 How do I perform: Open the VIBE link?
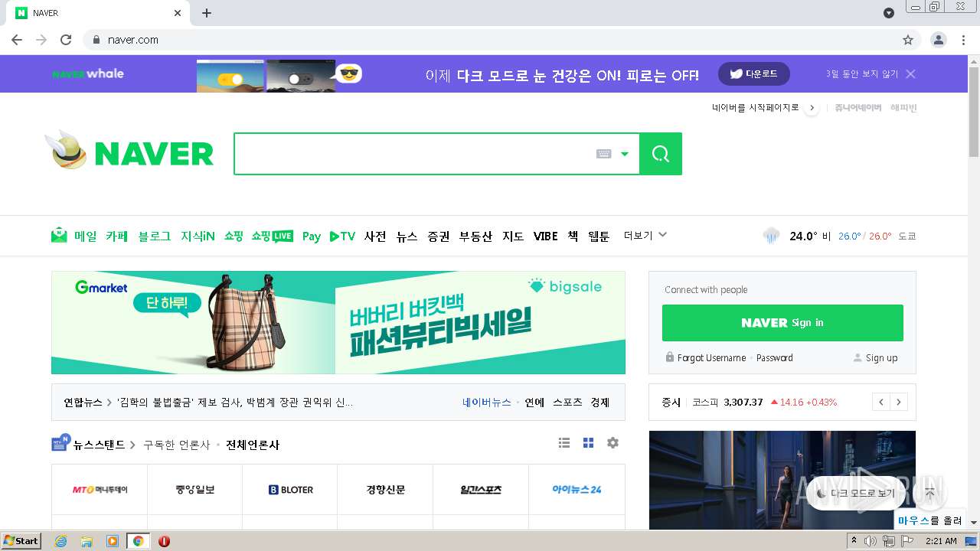coord(545,236)
